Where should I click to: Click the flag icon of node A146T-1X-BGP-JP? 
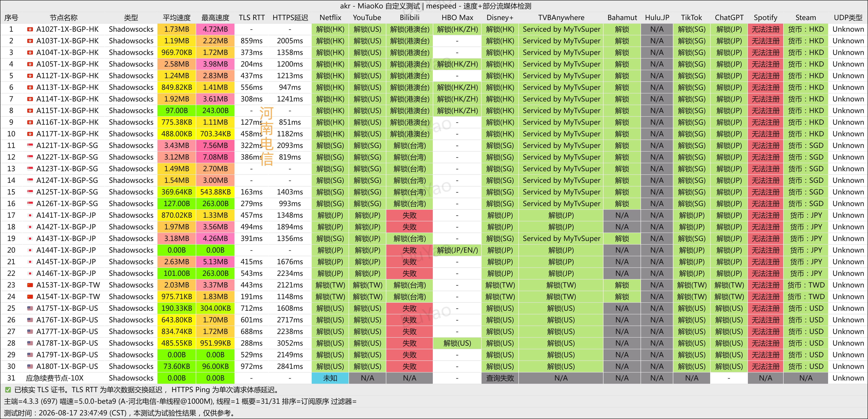tap(30, 273)
